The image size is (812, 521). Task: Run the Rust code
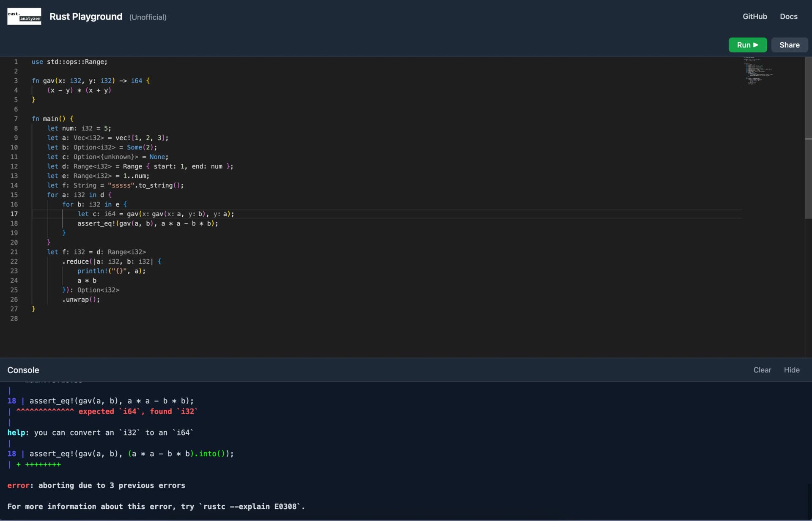click(x=747, y=45)
